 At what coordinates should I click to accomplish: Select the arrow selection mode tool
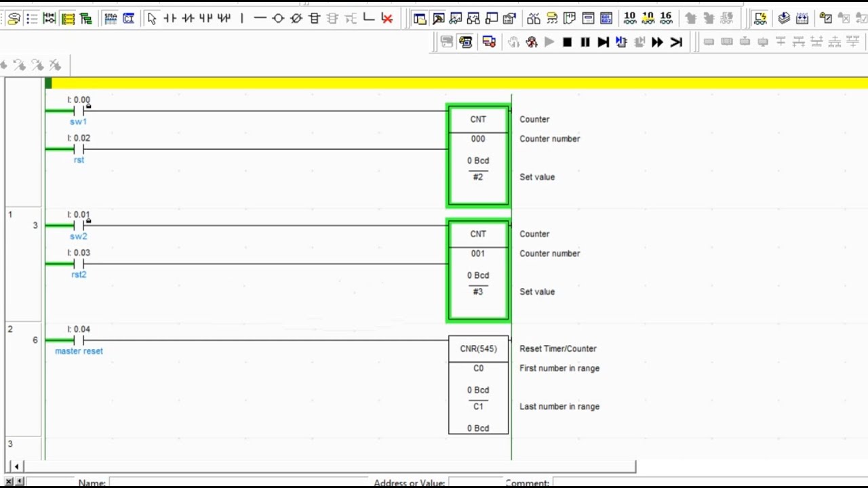pyautogui.click(x=152, y=18)
